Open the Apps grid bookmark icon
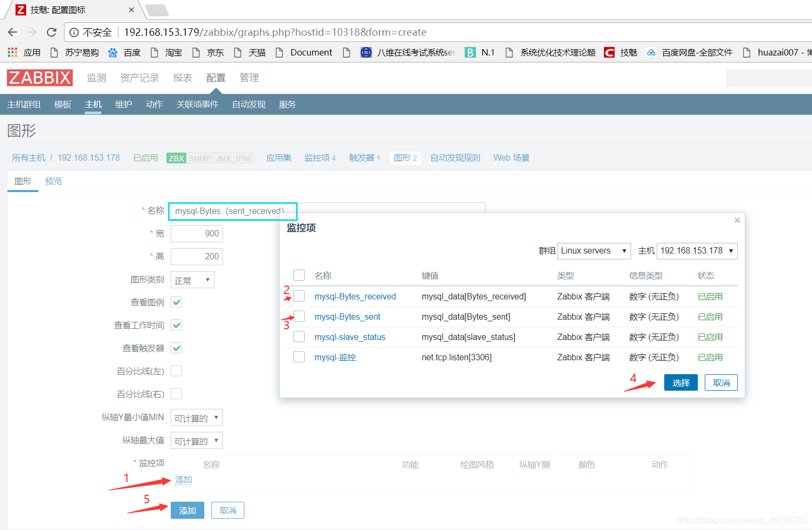812x530 pixels. [x=12, y=52]
